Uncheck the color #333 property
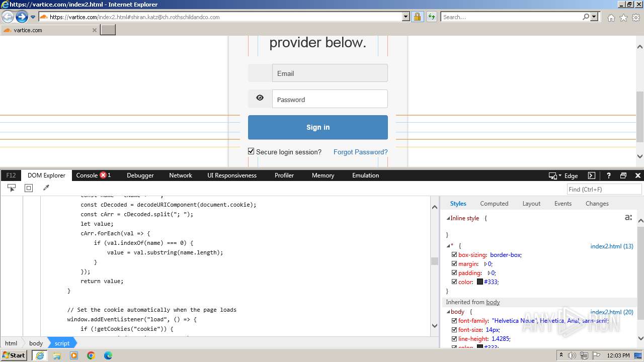The image size is (644, 362). (x=454, y=282)
